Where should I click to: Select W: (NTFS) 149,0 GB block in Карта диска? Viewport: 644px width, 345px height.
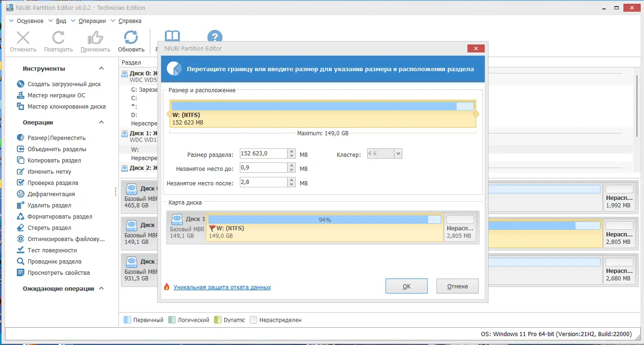click(325, 228)
